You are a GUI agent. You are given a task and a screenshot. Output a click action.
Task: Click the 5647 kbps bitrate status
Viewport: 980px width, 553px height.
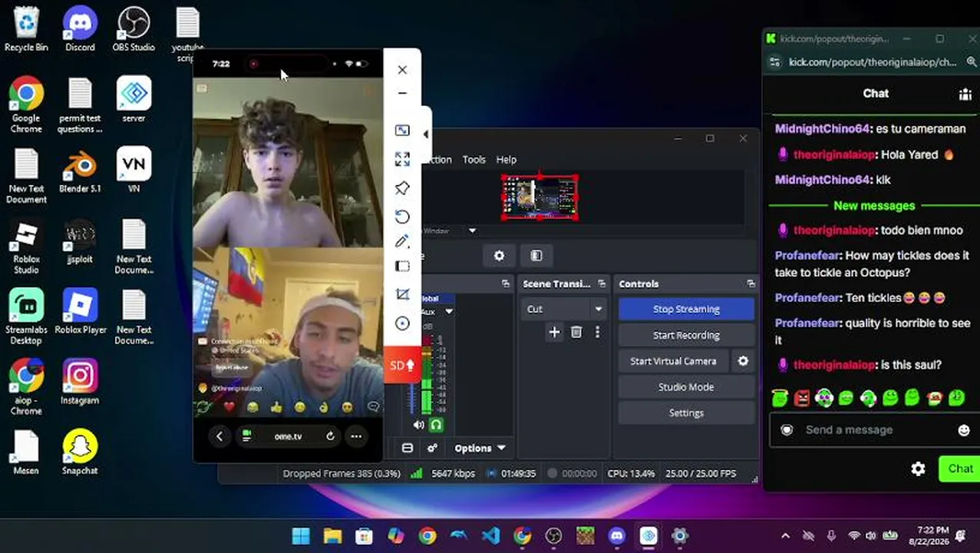coord(453,473)
